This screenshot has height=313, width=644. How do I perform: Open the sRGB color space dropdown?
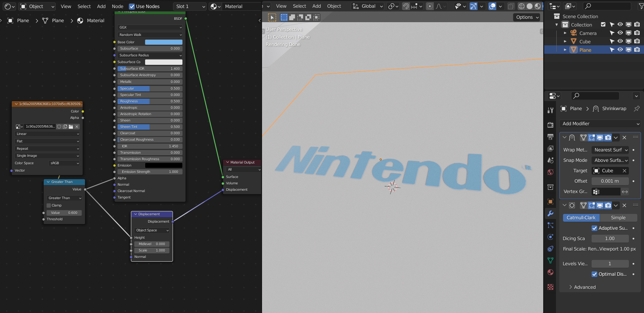tap(64, 163)
